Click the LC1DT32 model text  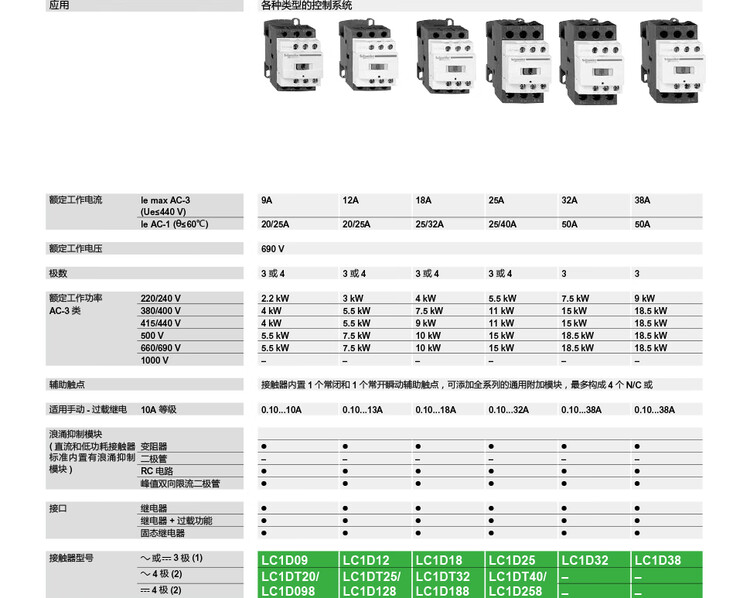pos(443,576)
